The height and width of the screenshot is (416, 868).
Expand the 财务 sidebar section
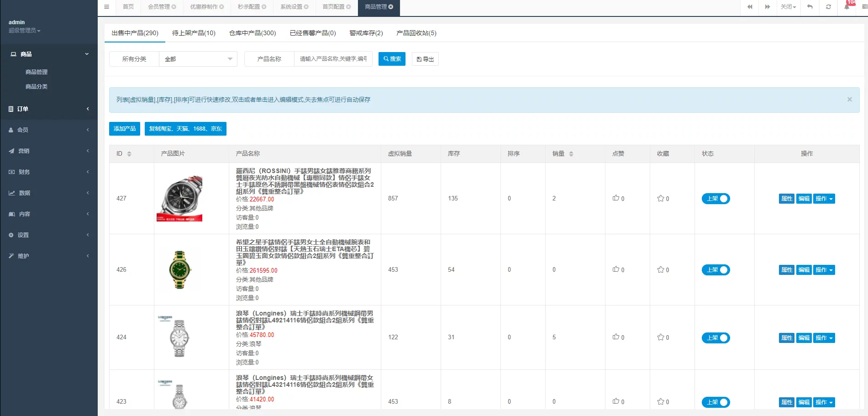coord(49,172)
